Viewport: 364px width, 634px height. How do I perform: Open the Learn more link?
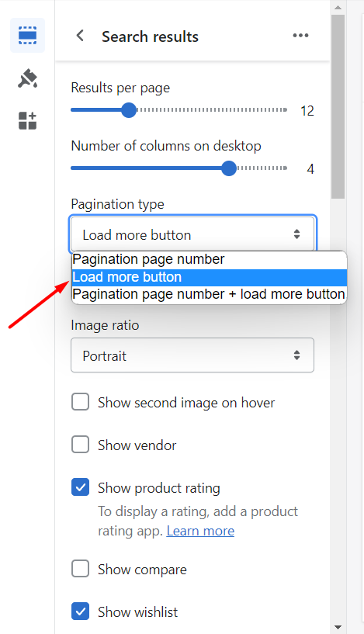click(x=200, y=531)
